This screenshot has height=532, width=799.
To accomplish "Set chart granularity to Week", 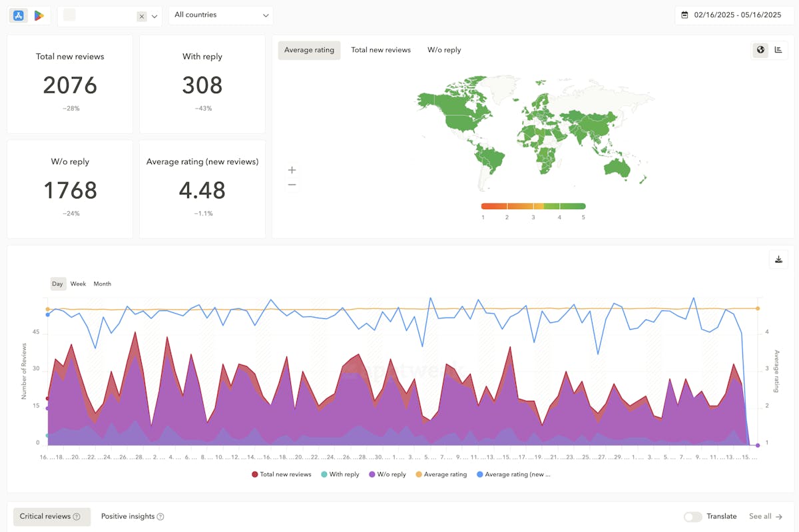I will pyautogui.click(x=78, y=284).
